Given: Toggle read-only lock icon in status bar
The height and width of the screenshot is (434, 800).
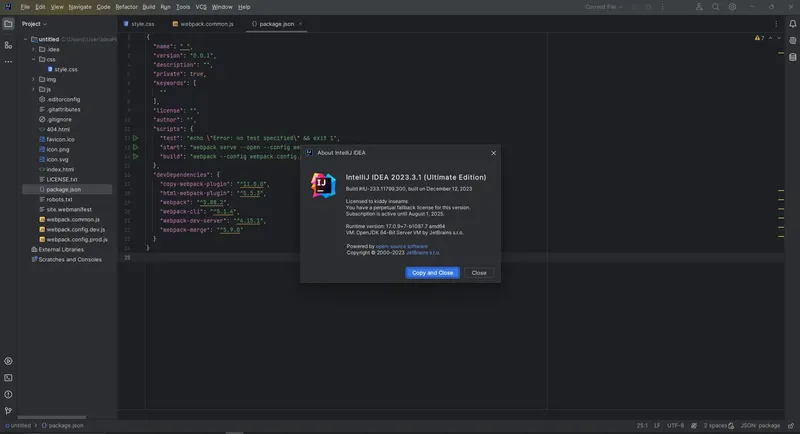Looking at the screenshot, I should (x=790, y=426).
